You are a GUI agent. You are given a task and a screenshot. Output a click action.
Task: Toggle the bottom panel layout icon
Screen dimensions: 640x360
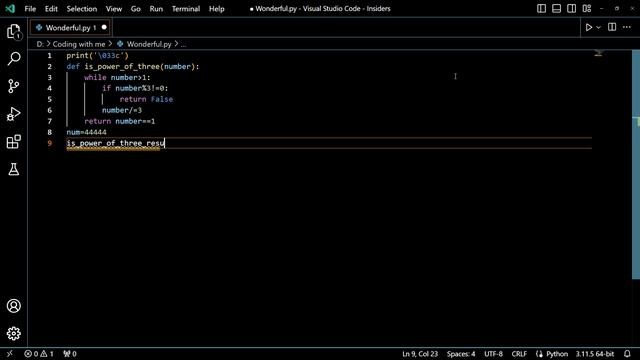pyautogui.click(x=556, y=9)
